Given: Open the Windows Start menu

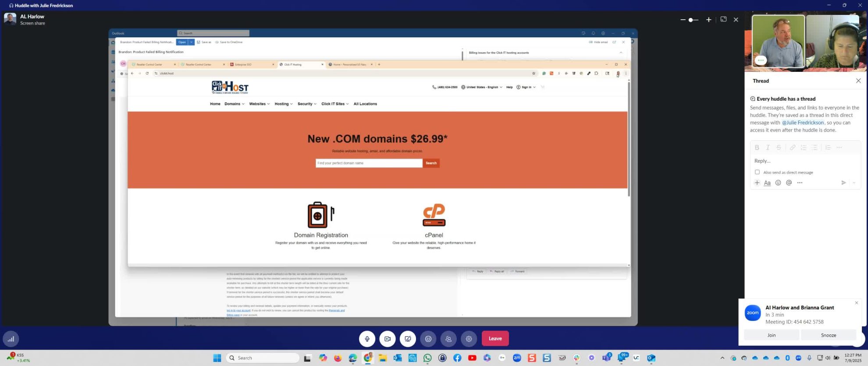Looking at the screenshot, I should point(217,358).
